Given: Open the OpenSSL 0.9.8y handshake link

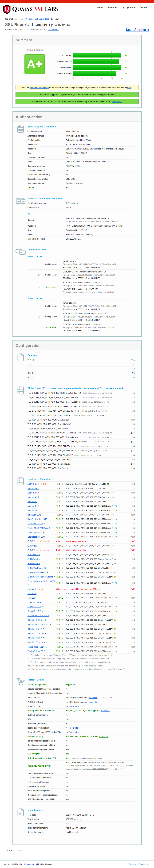Looking at the screenshot, I should pos(34,602).
